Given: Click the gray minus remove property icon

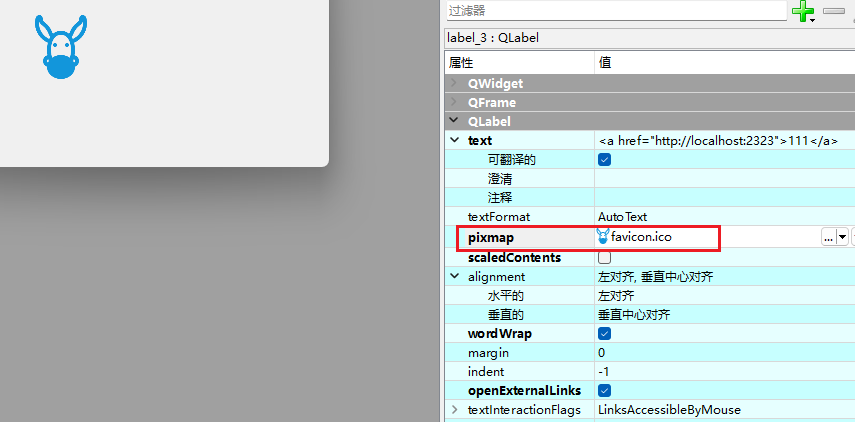Looking at the screenshot, I should click(x=833, y=11).
